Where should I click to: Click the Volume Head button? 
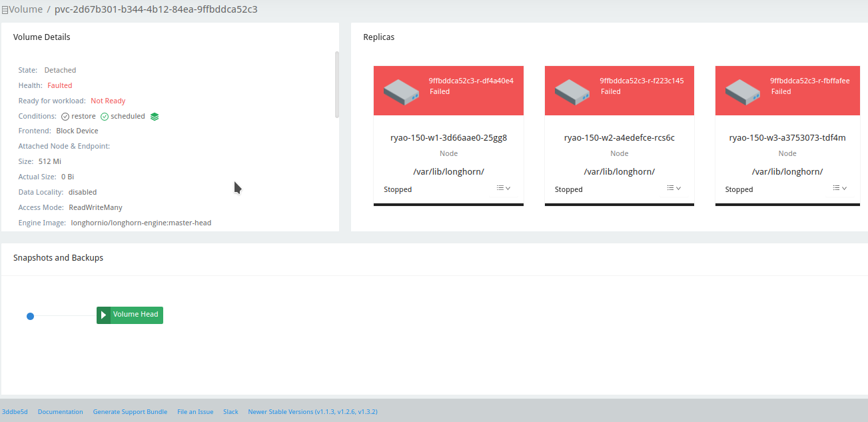[x=130, y=315]
